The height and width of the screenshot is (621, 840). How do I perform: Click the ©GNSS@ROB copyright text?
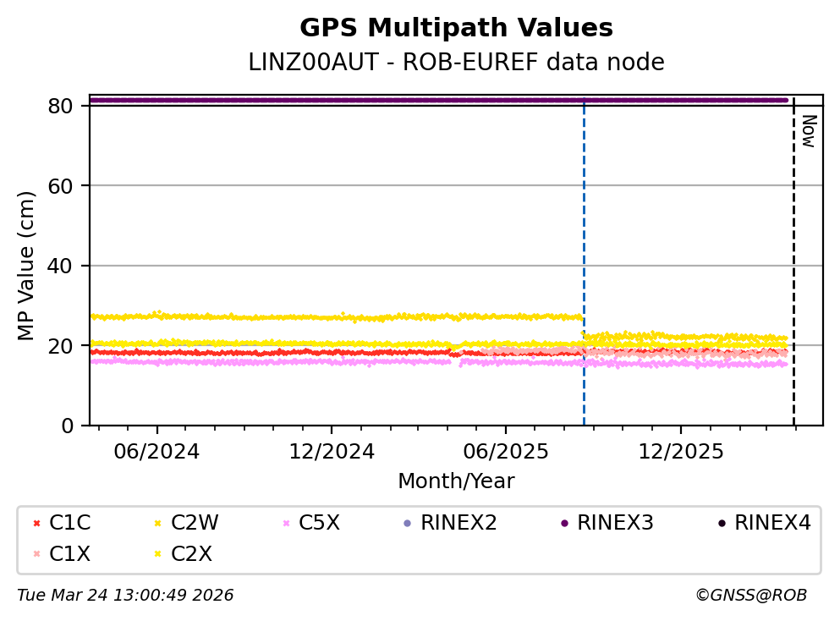pos(750,596)
